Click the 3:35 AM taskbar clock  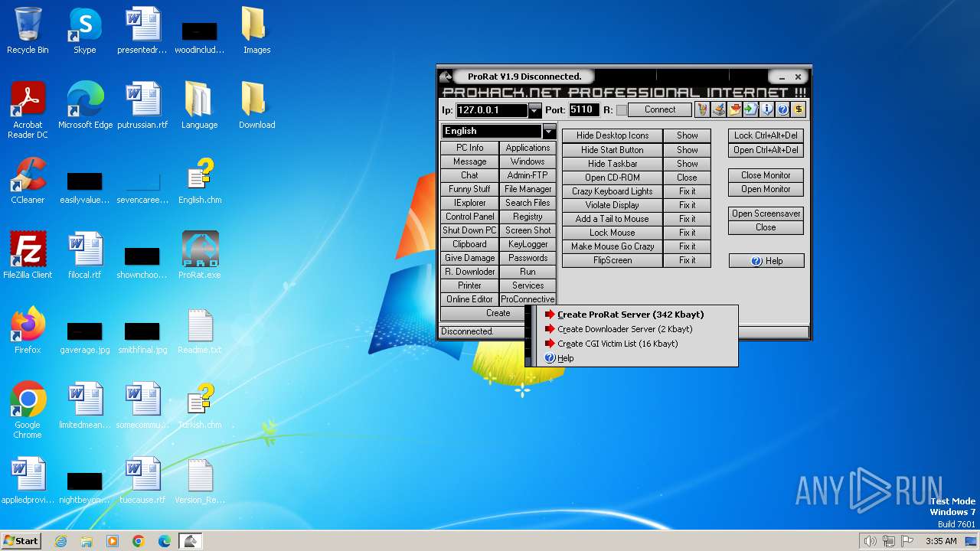coord(941,541)
